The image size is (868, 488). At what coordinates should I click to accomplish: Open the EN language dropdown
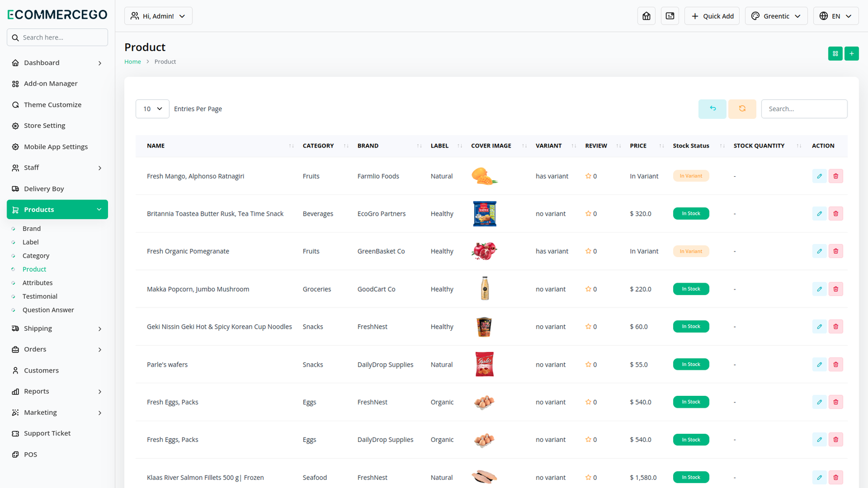click(835, 16)
